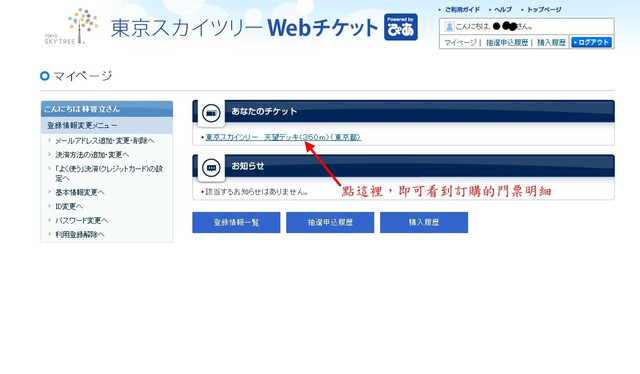Open the ご利用ガイド link
The height and width of the screenshot is (374, 640).
(x=462, y=9)
